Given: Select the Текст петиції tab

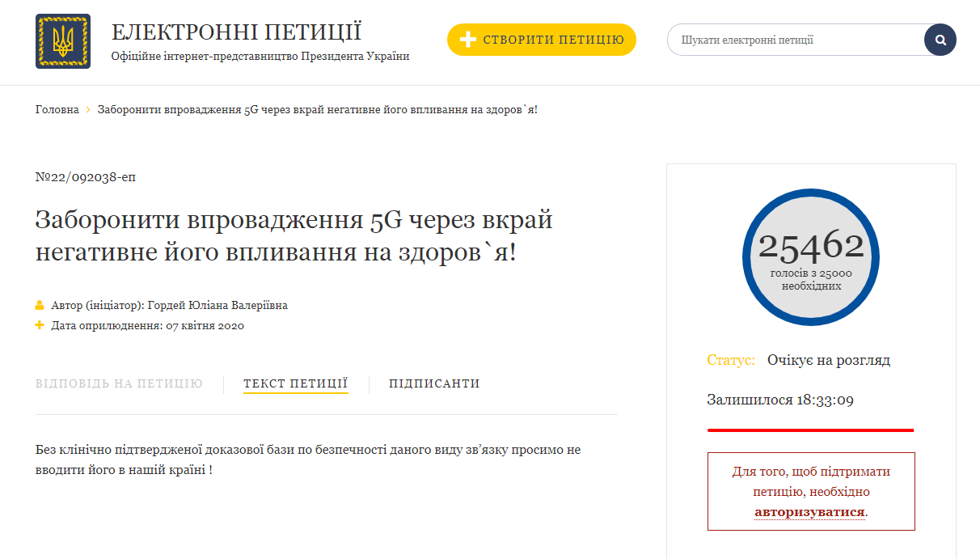Looking at the screenshot, I should [x=295, y=383].
